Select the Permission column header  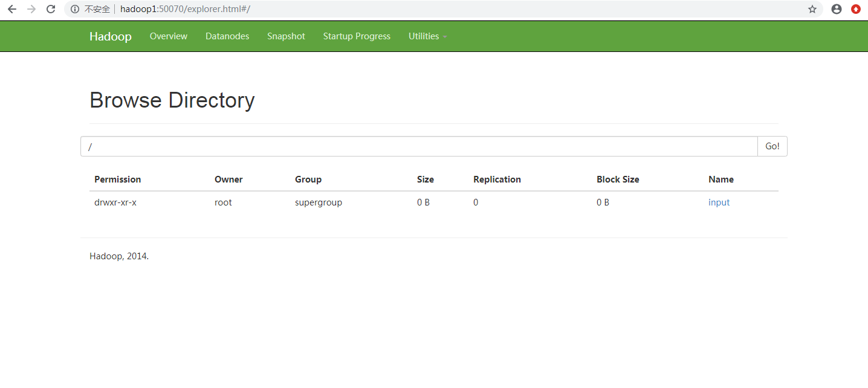(117, 179)
